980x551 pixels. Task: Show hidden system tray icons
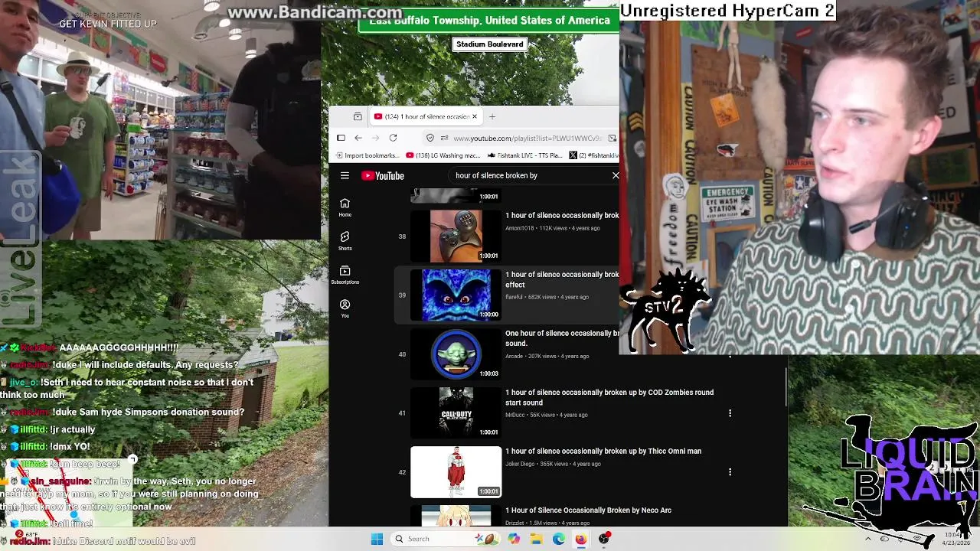pyautogui.click(x=868, y=539)
